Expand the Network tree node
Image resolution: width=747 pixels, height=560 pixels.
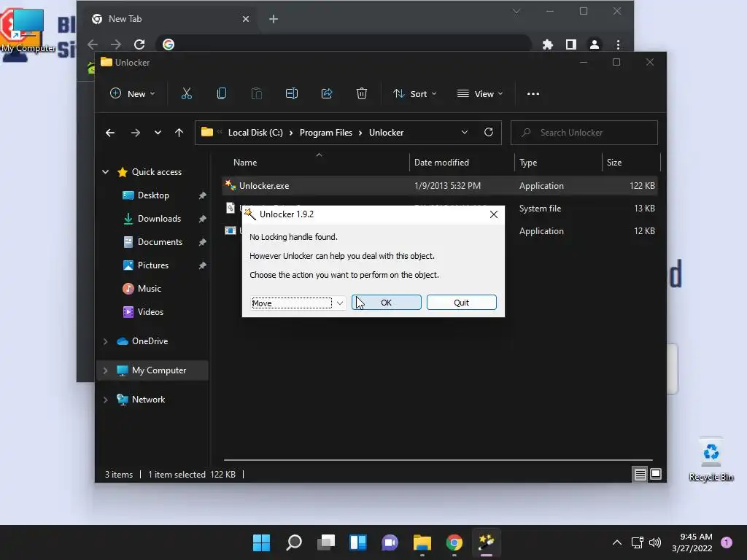(105, 400)
